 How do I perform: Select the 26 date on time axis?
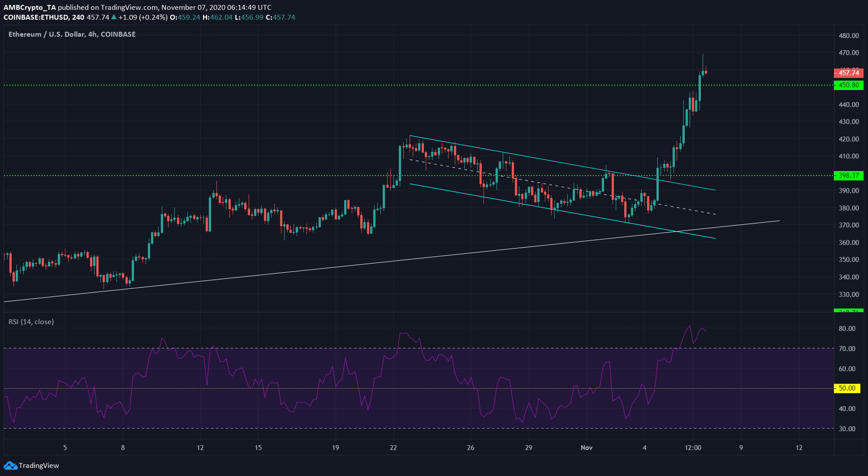pyautogui.click(x=471, y=447)
